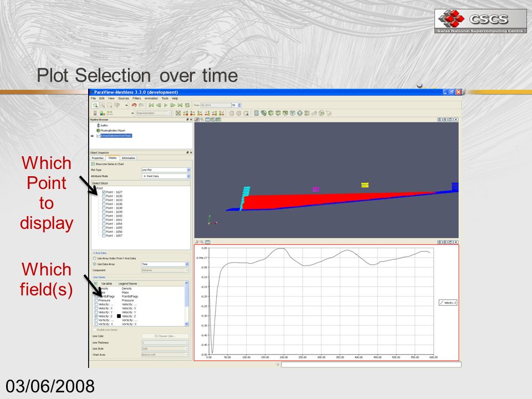Screen dimensions: 532x399
Task: Open the Edit menu
Action: 102,99
